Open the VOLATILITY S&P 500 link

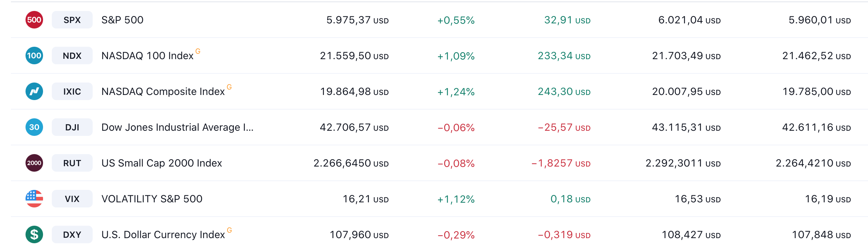152,199
